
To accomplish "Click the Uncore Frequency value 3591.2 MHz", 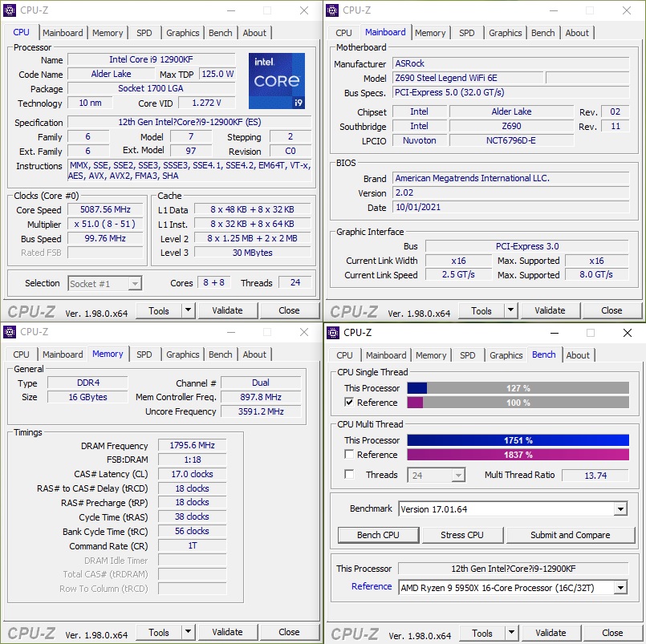I will pyautogui.click(x=261, y=411).
